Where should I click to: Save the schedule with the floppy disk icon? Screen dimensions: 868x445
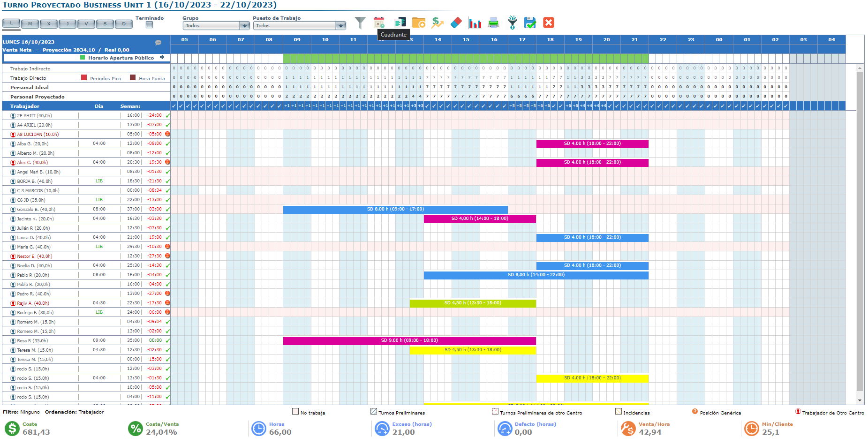[x=530, y=23]
